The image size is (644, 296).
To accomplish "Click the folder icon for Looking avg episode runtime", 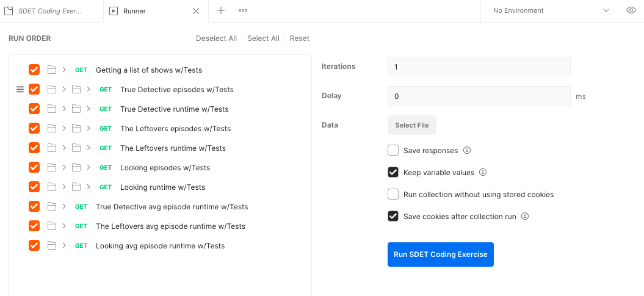I will [51, 245].
